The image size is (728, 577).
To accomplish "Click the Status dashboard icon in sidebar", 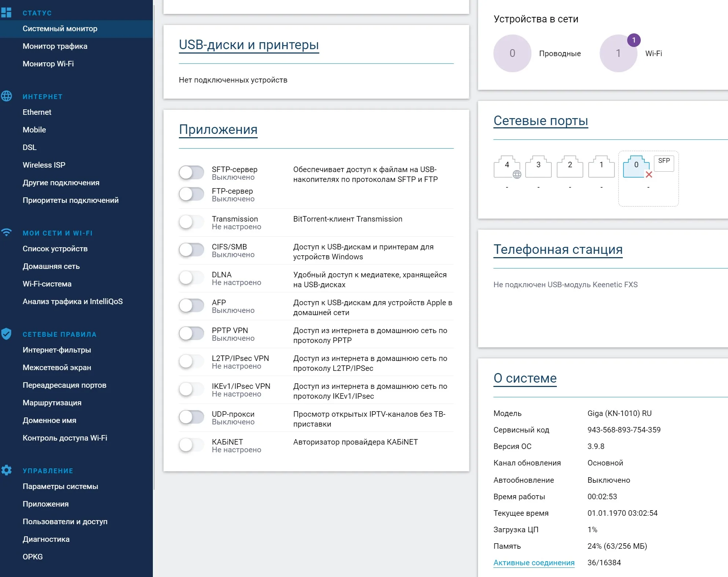I will pos(7,13).
